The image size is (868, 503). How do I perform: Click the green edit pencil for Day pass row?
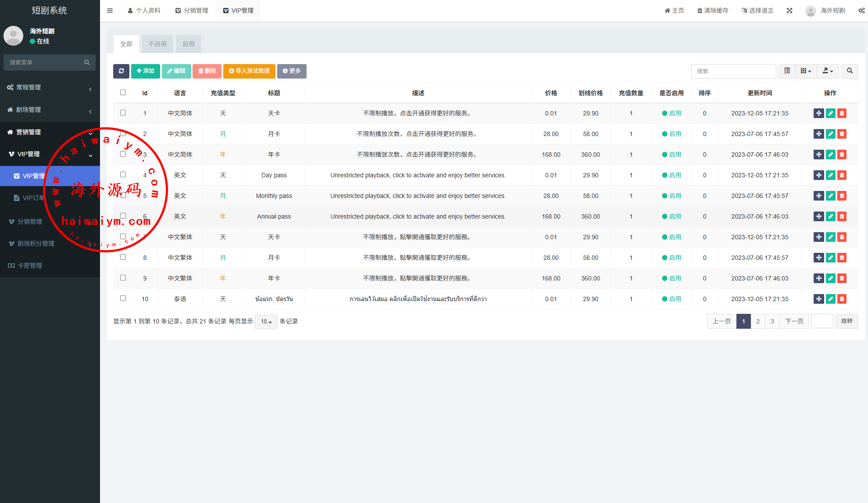point(830,175)
